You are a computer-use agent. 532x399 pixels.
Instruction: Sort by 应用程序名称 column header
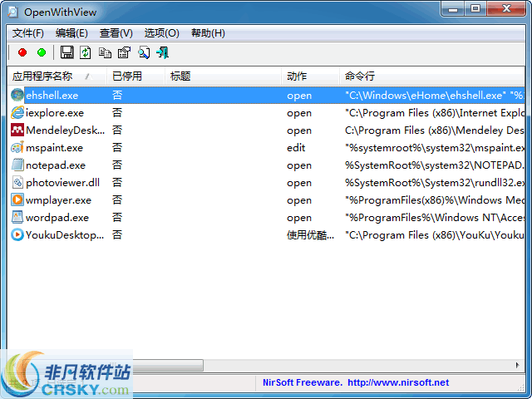pyautogui.click(x=57, y=76)
